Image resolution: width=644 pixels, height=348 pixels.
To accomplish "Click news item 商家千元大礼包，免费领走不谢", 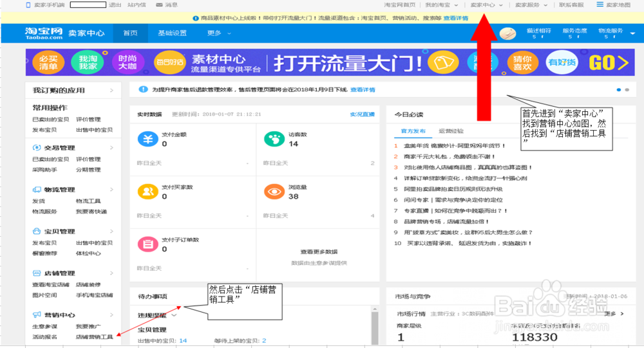I will (450, 156).
